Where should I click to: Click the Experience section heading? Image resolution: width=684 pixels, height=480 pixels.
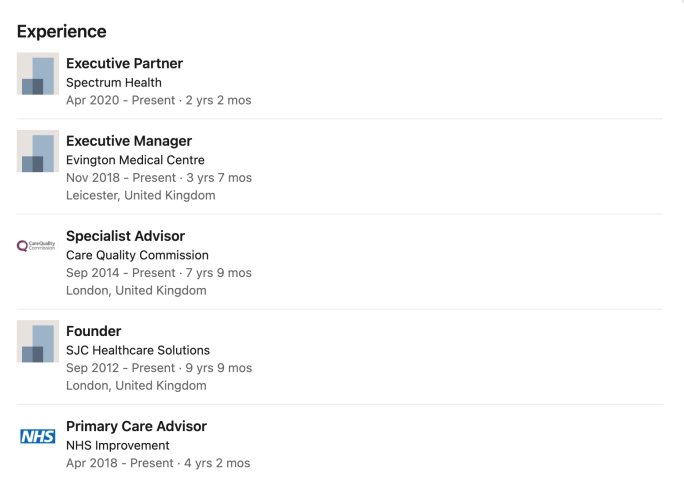pyautogui.click(x=62, y=32)
